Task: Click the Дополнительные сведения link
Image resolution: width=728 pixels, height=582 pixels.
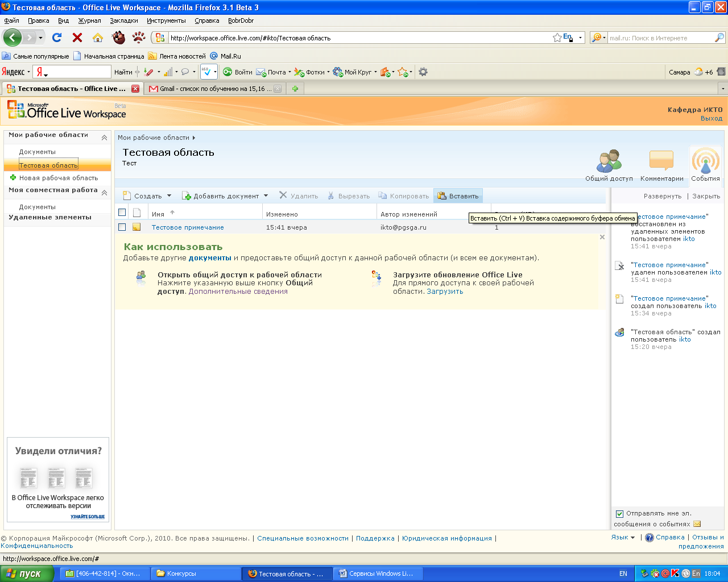Action: [x=238, y=292]
